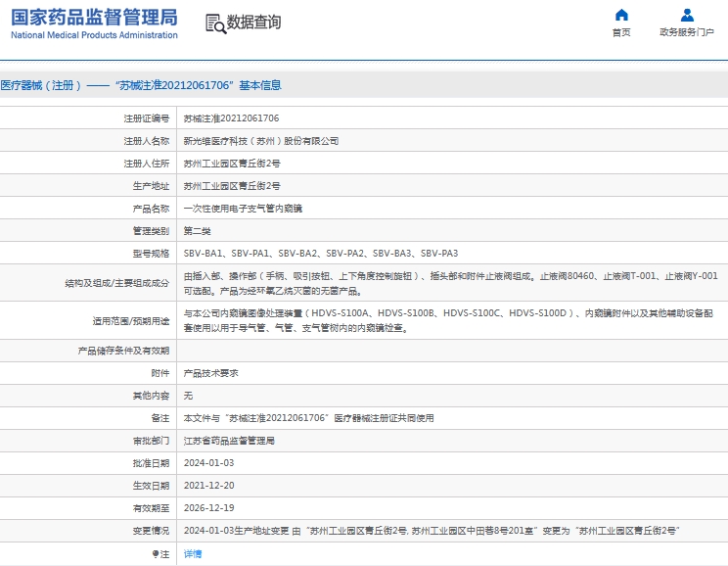Click the 审批部门 row label
728x566 pixels.
152,441
